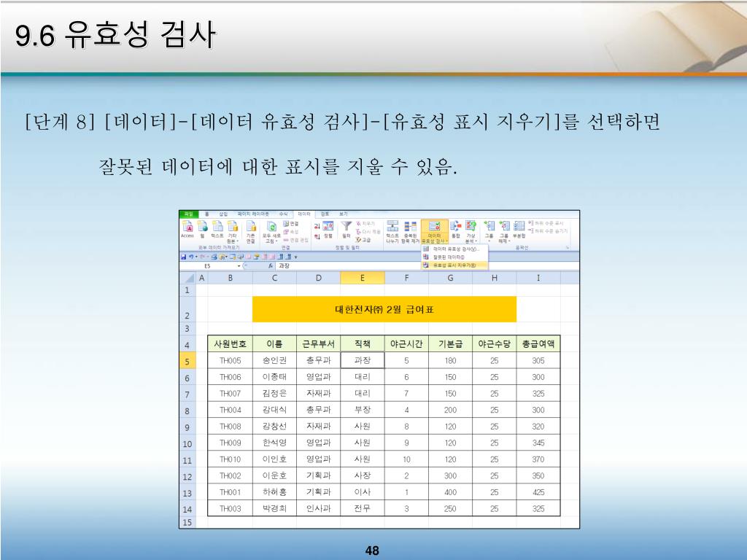Click the 사원번호 header cell

[x=230, y=344]
